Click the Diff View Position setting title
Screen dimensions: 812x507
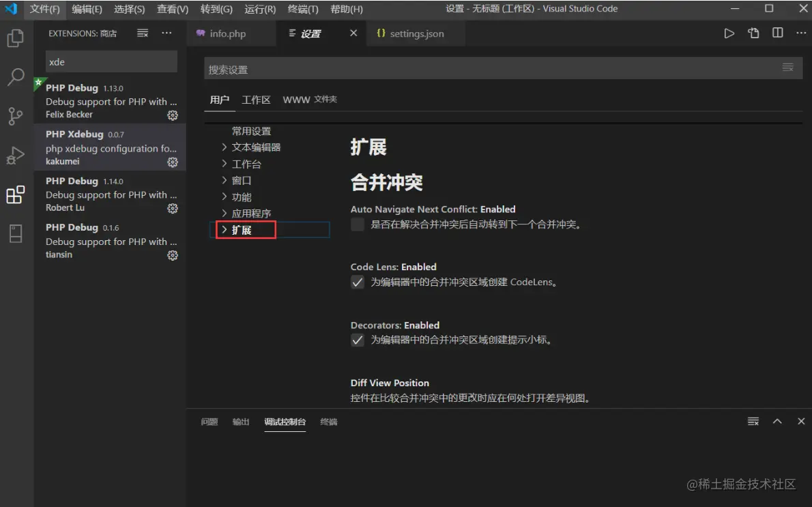point(390,383)
